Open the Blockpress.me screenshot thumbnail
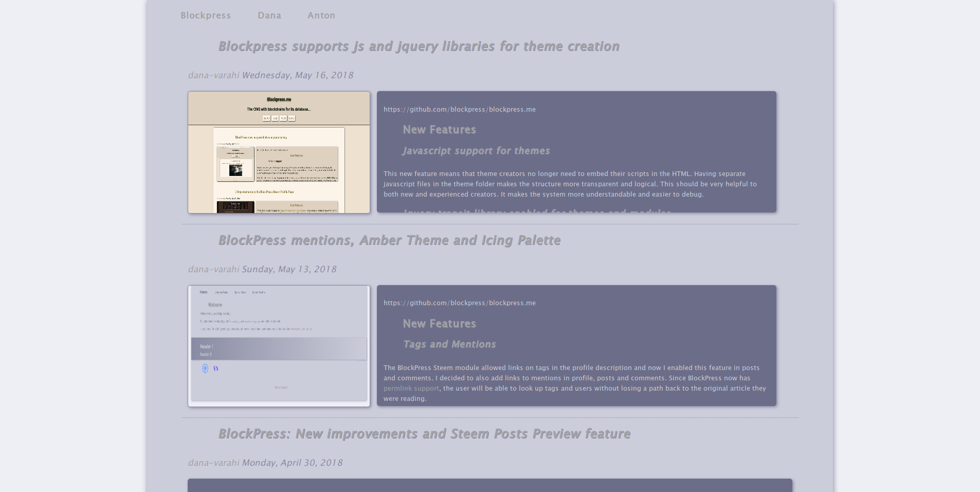This screenshot has height=492, width=980. click(x=279, y=152)
